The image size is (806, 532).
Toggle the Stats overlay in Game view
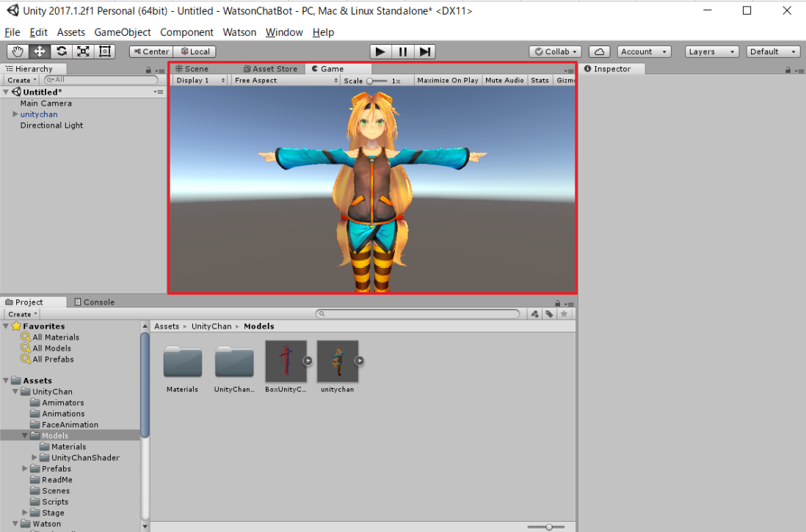(x=540, y=80)
